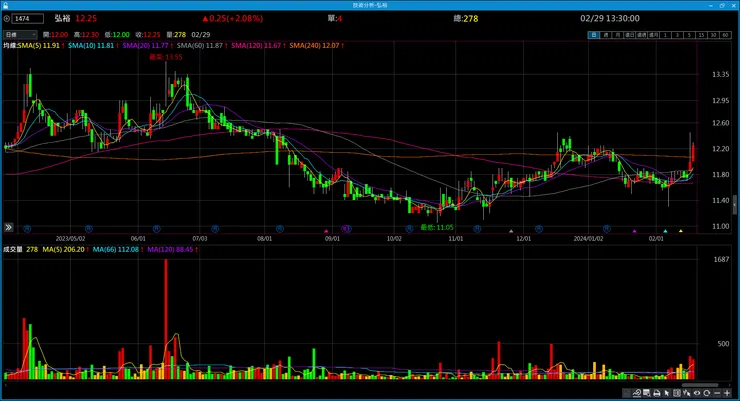740x401 pixels.
Task: Expand the panel with the double-arrow icon
Action: [8, 227]
